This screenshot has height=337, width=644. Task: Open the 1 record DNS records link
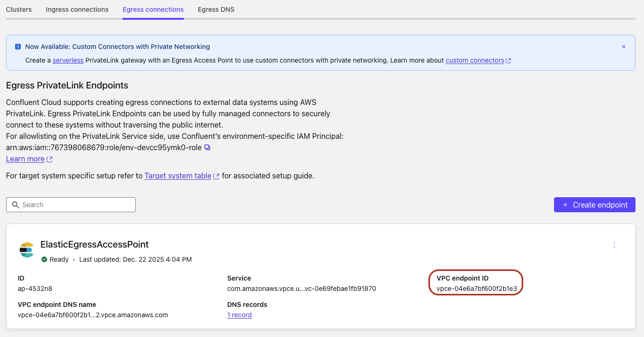pos(239,315)
